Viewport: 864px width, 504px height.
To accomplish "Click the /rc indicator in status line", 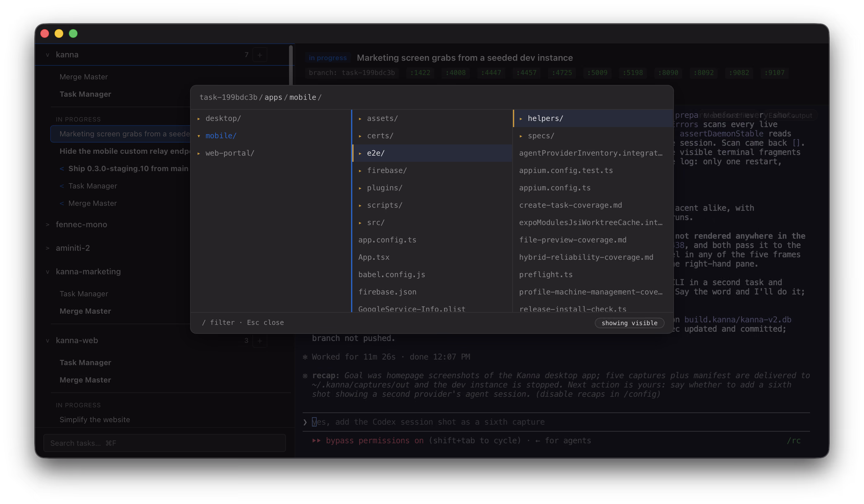I will pyautogui.click(x=794, y=441).
